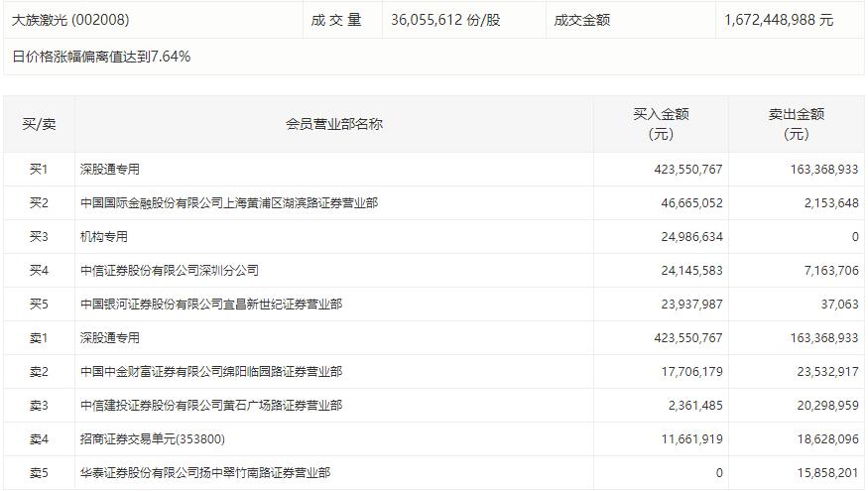Click buy amount 23,937,987
This screenshot has height=491, width=868.
691,305
